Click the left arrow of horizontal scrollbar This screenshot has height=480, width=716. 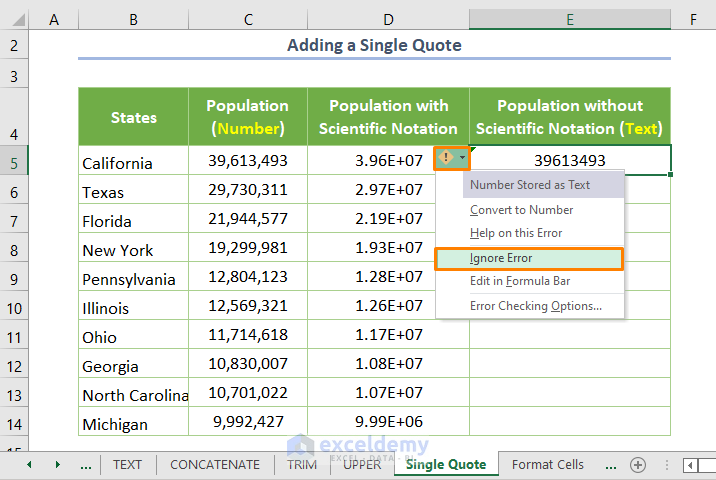(691, 464)
